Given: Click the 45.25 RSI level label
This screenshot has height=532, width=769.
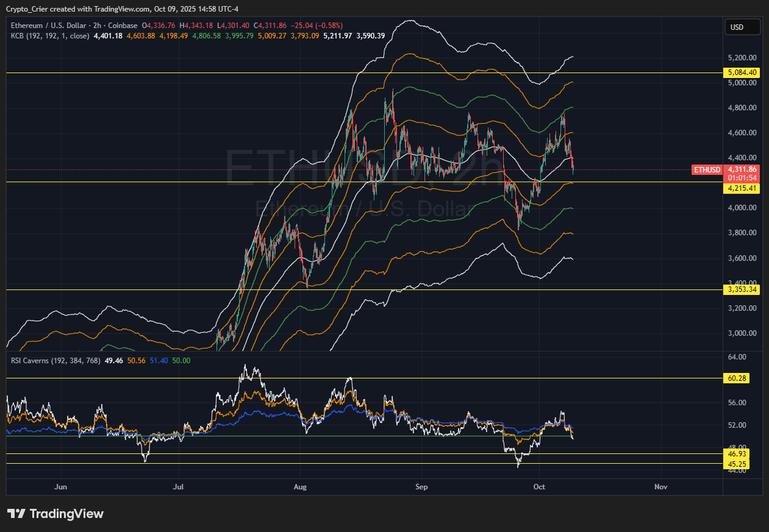Looking at the screenshot, I should pos(736,464).
